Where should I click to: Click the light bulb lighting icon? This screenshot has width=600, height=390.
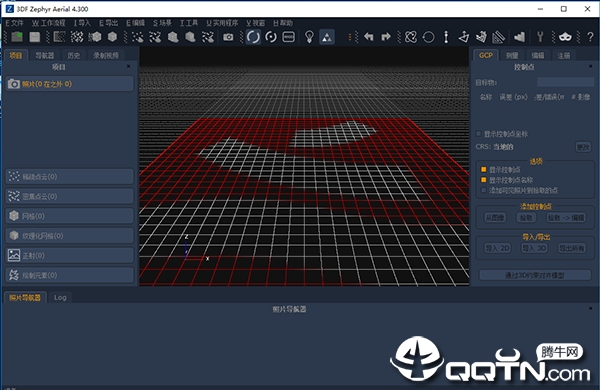309,37
